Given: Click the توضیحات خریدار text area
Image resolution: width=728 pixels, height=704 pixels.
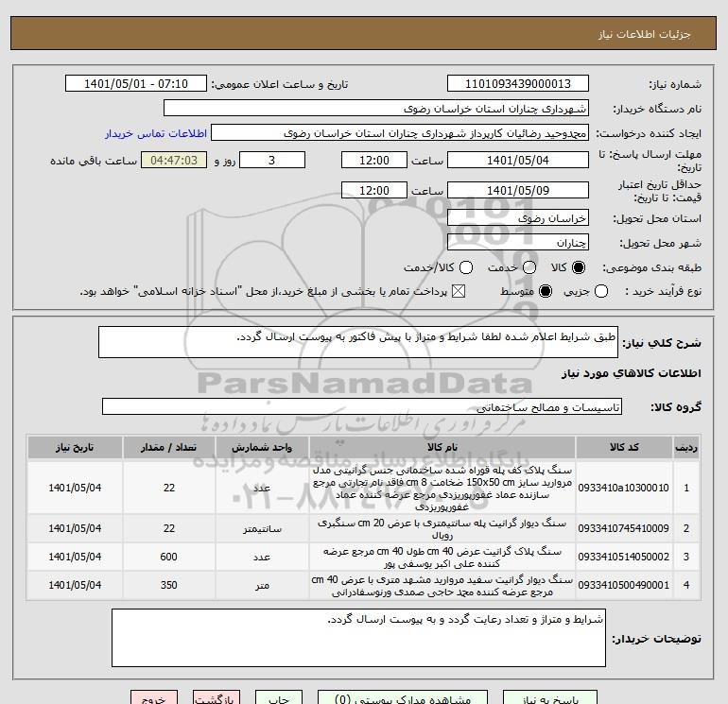Looking at the screenshot, I should [x=358, y=638].
